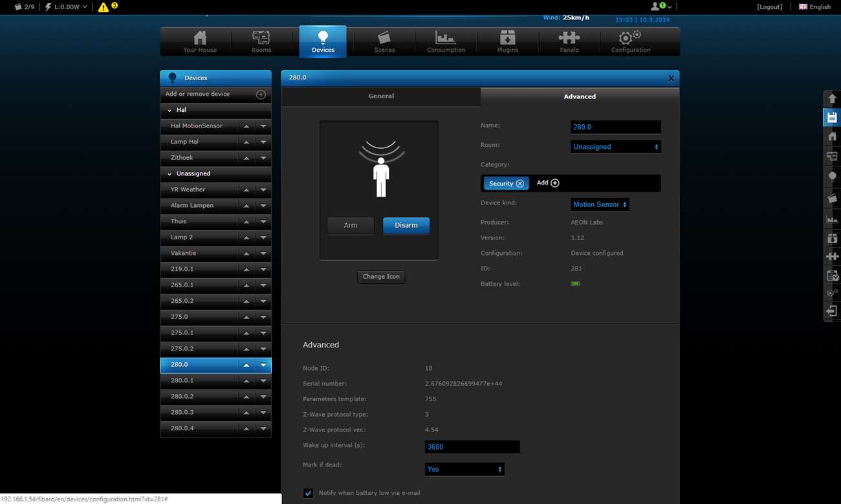Click the Wake up interval input field
Image resolution: width=841 pixels, height=504 pixels.
pos(472,447)
